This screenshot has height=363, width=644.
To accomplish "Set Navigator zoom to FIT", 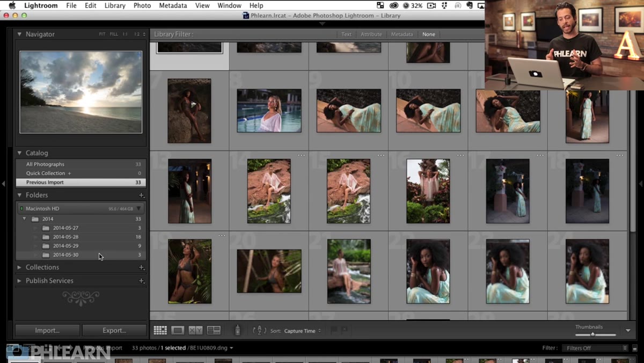I will (102, 34).
